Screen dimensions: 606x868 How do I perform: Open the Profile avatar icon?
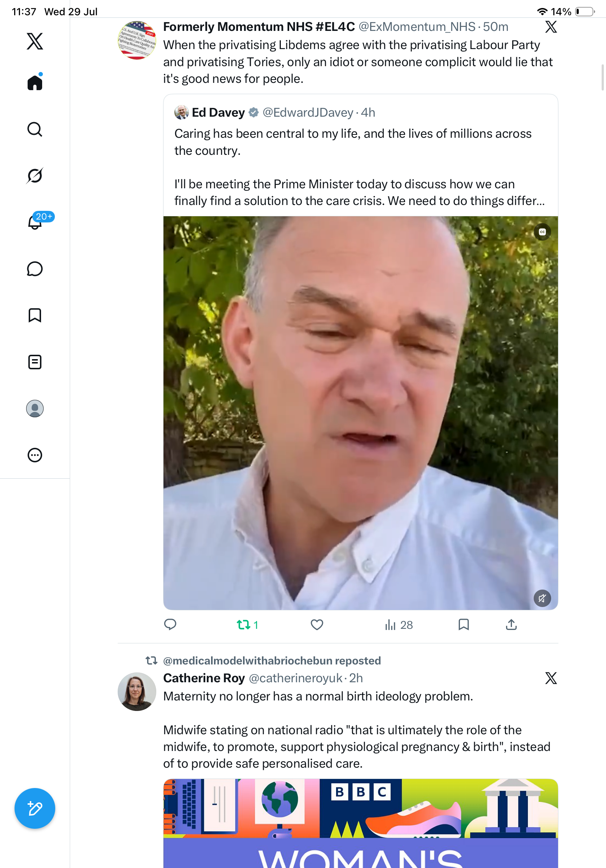[x=35, y=409]
